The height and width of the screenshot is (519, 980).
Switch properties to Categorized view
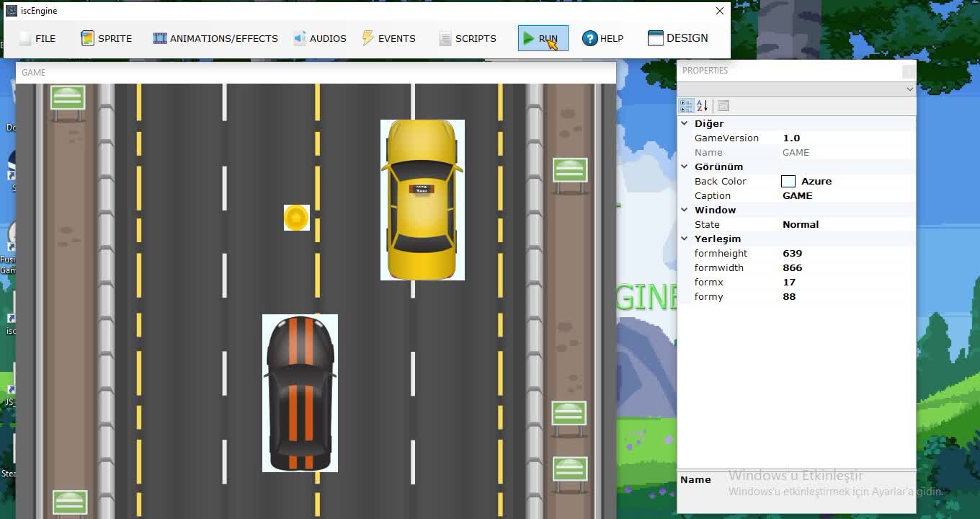686,106
